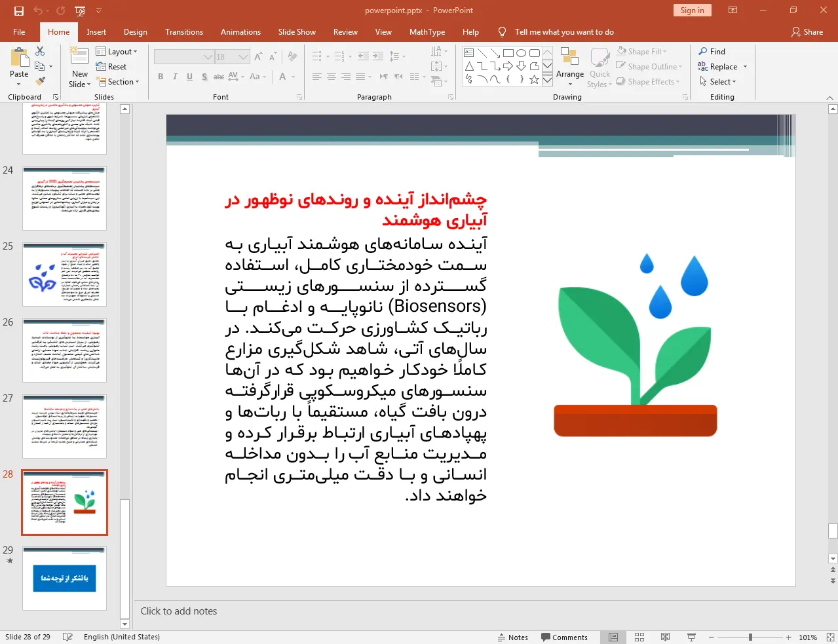This screenshot has width=838, height=644.
Task: Toggle Underline formatting
Action: [189, 77]
